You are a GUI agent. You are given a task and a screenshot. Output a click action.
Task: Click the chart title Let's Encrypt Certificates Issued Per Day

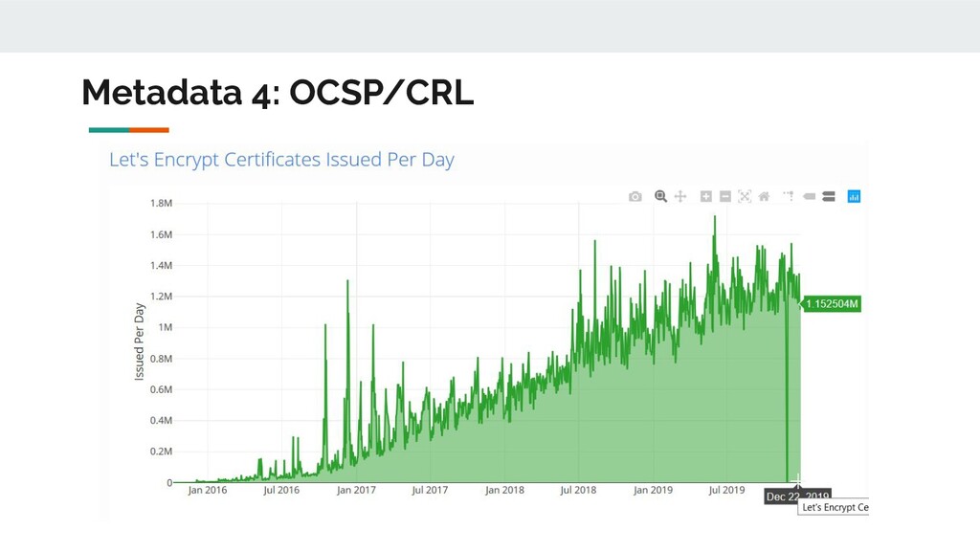pyautogui.click(x=282, y=160)
